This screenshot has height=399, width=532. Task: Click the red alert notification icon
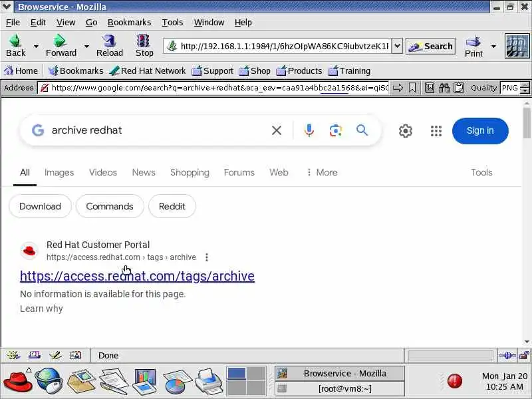[454, 380]
